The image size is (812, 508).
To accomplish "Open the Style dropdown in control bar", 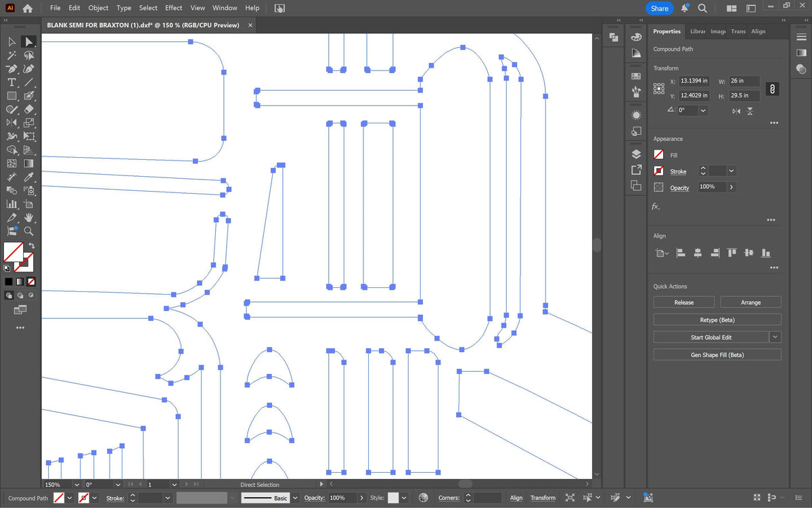I will pyautogui.click(x=404, y=498).
